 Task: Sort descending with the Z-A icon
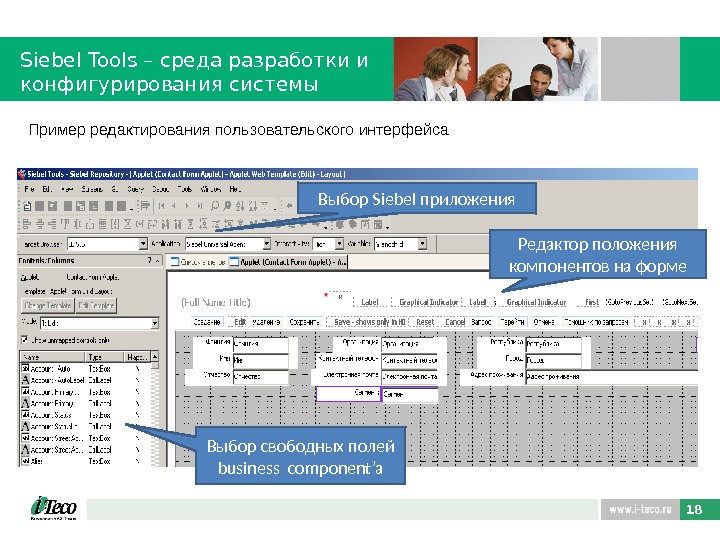point(253,206)
